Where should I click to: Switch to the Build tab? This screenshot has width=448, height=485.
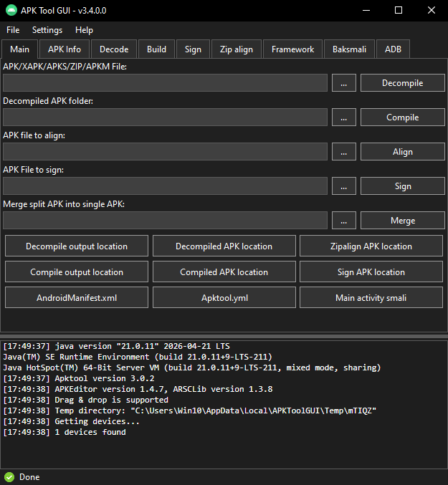click(x=156, y=49)
